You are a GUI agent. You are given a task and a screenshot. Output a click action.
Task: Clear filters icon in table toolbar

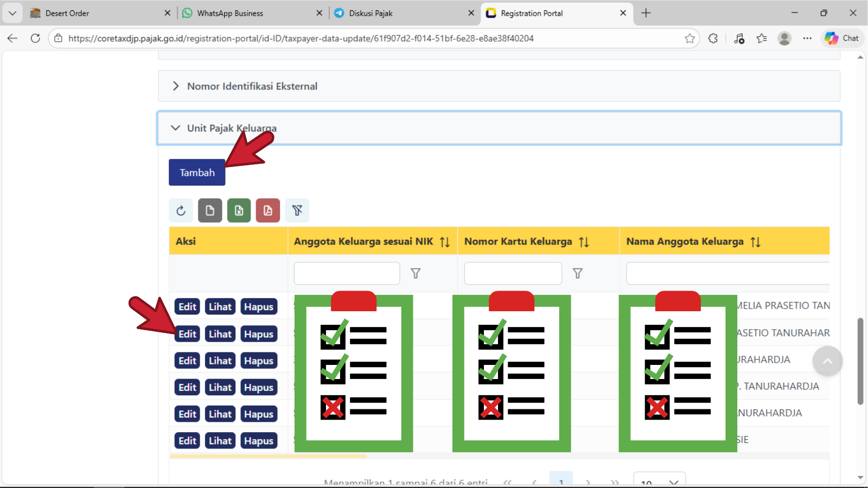[x=297, y=210]
